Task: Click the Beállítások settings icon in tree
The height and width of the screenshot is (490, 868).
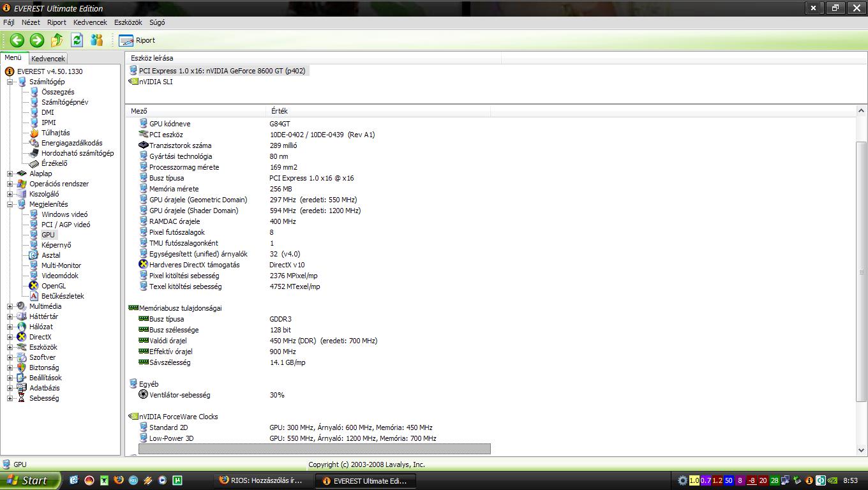Action: click(x=22, y=378)
